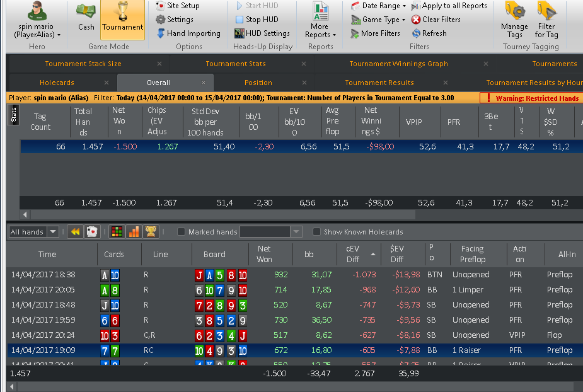583x392 pixels.
Task: Open the Filter for Tag tool
Action: click(x=546, y=20)
